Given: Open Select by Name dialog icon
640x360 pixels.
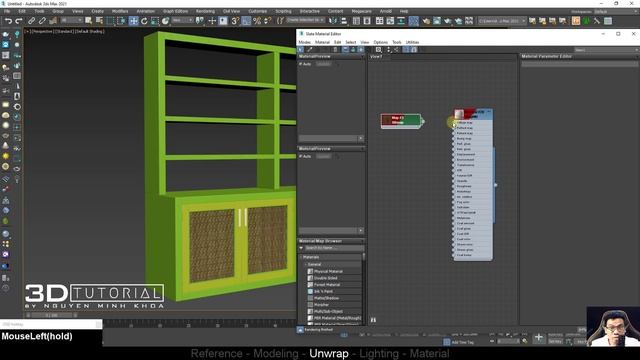Looking at the screenshot, I should [x=99, y=21].
